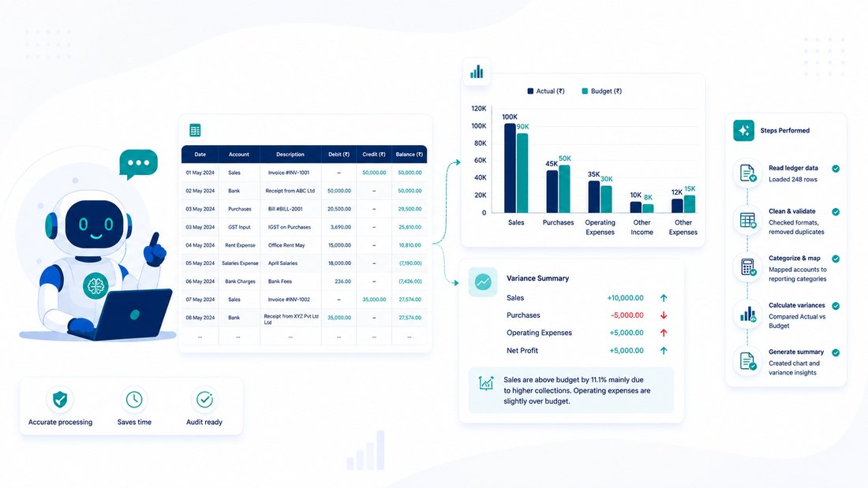
Task: Click the green check next to Read ledger data
Action: (836, 168)
